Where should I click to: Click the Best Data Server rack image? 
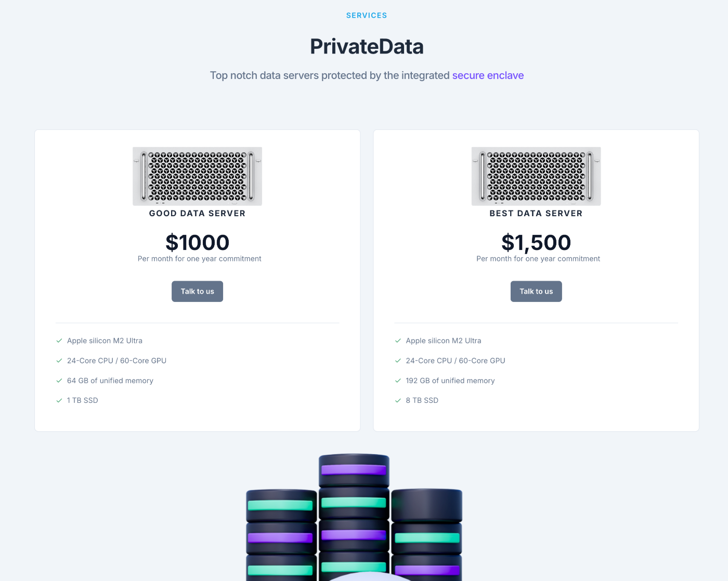(536, 176)
